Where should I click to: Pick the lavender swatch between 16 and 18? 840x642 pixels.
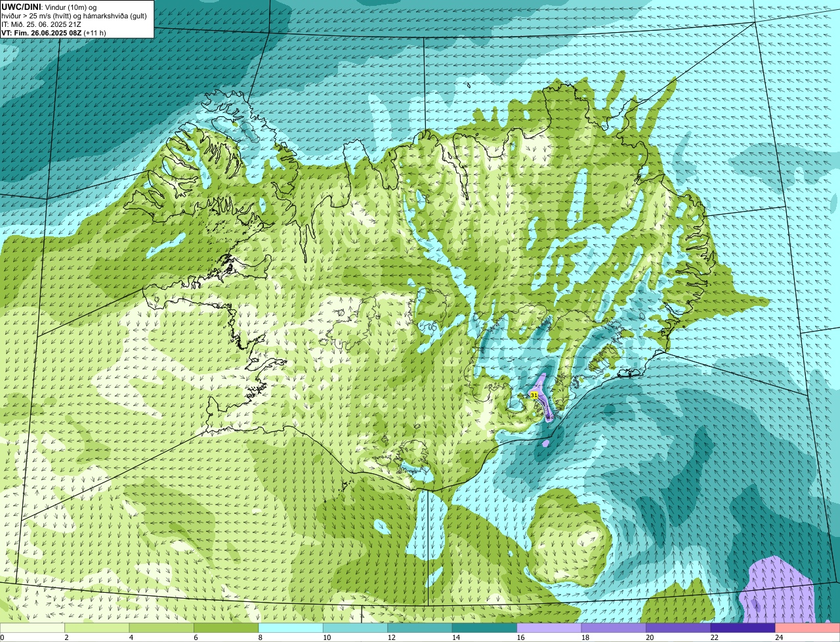point(549,628)
